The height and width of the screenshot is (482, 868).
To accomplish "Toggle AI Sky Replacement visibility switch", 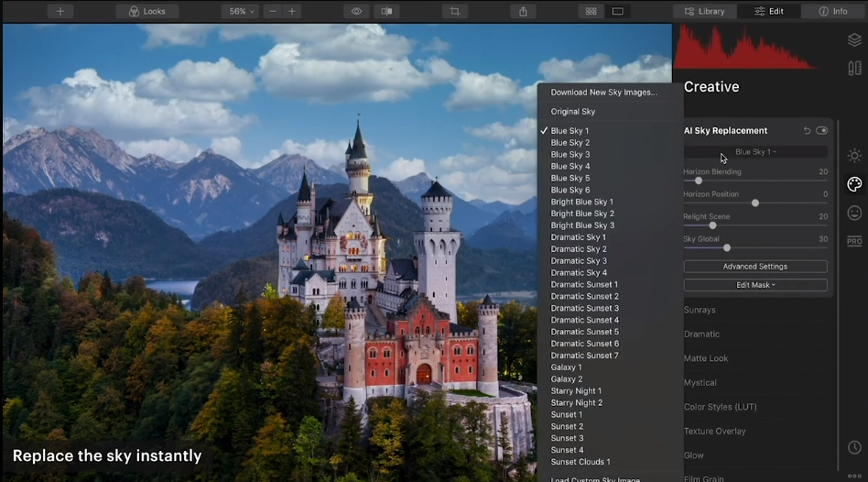I will (821, 131).
